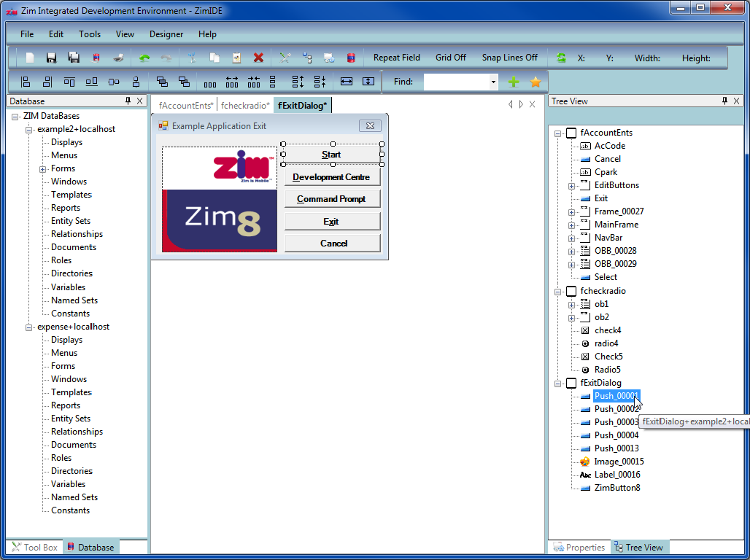
Task: Click the Development Centre button
Action: pos(332,177)
